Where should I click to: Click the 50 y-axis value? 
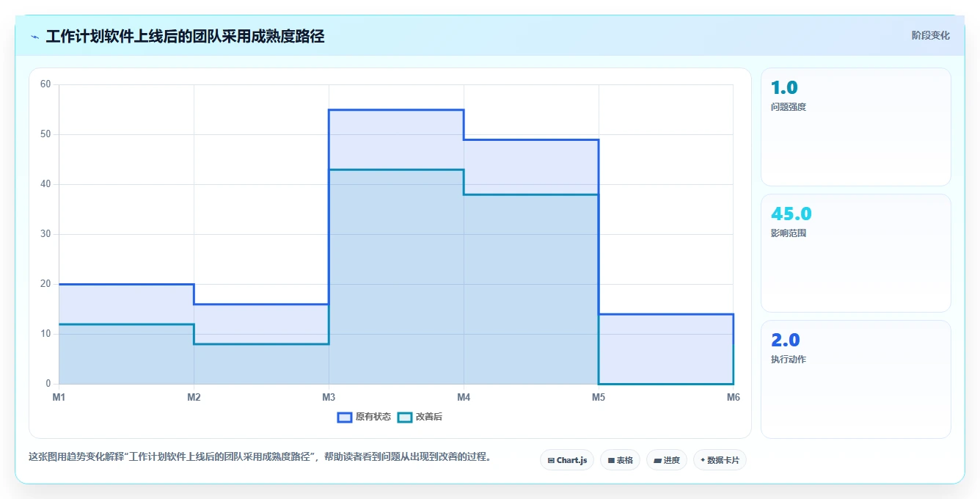pos(45,134)
